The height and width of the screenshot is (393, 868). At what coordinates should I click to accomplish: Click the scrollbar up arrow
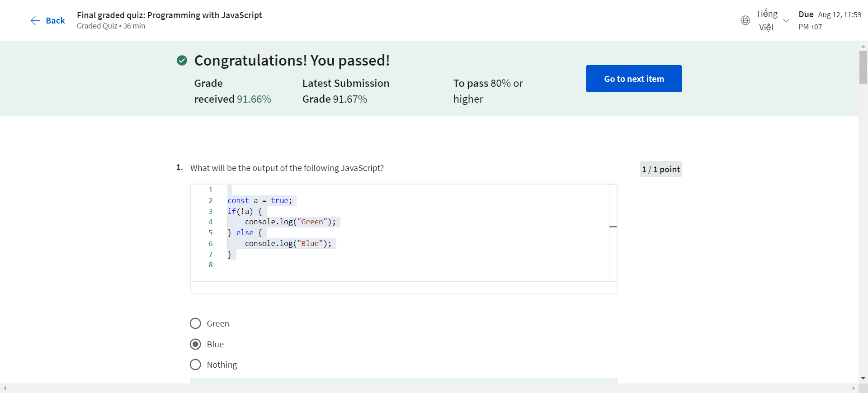(863, 46)
